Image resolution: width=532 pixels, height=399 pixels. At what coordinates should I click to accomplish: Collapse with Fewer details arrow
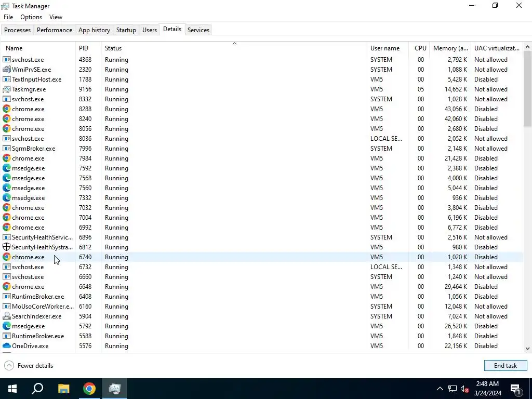(x=9, y=365)
